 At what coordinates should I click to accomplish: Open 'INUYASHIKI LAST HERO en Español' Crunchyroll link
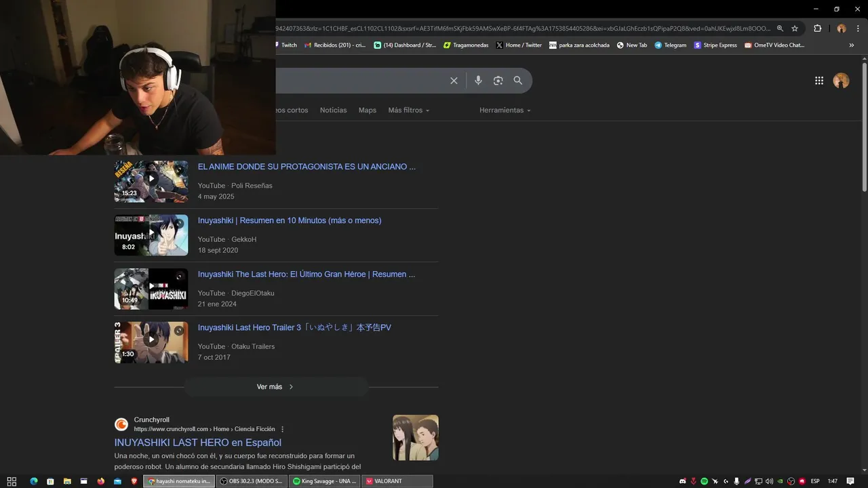click(198, 443)
